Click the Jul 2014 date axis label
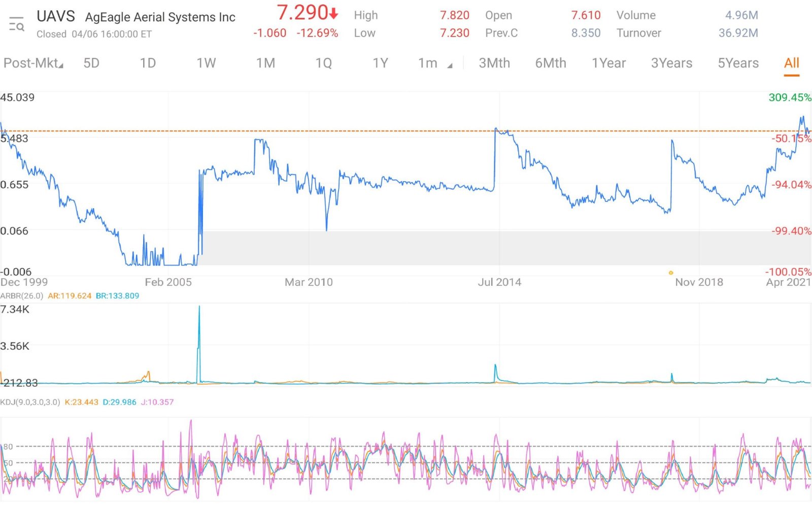This screenshot has width=812, height=507. [499, 283]
